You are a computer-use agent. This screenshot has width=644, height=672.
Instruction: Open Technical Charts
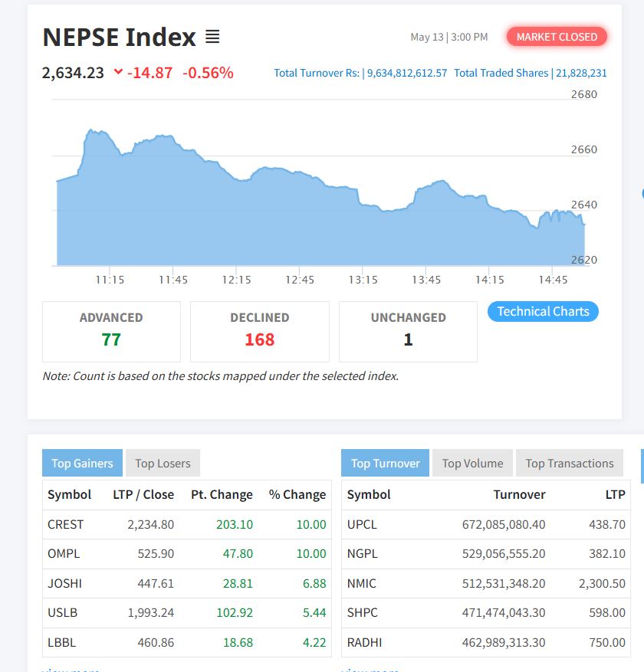tap(543, 311)
